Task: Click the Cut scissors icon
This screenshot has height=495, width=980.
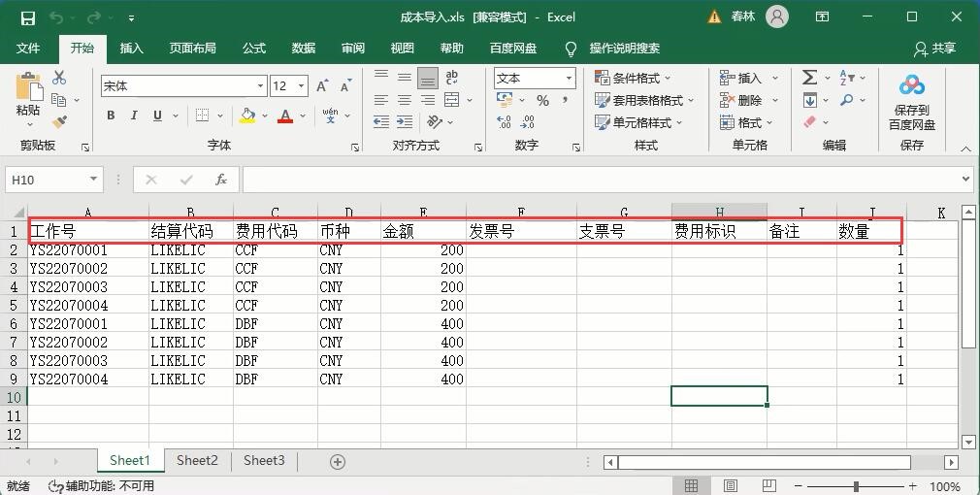Action: pyautogui.click(x=59, y=78)
